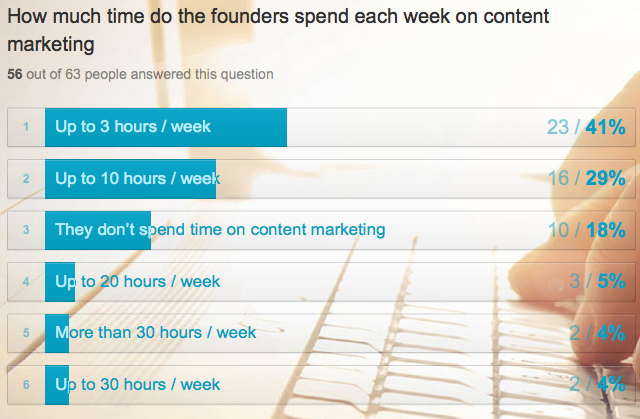This screenshot has height=419, width=640.
Task: Click the row number 6 badge
Action: click(x=25, y=384)
